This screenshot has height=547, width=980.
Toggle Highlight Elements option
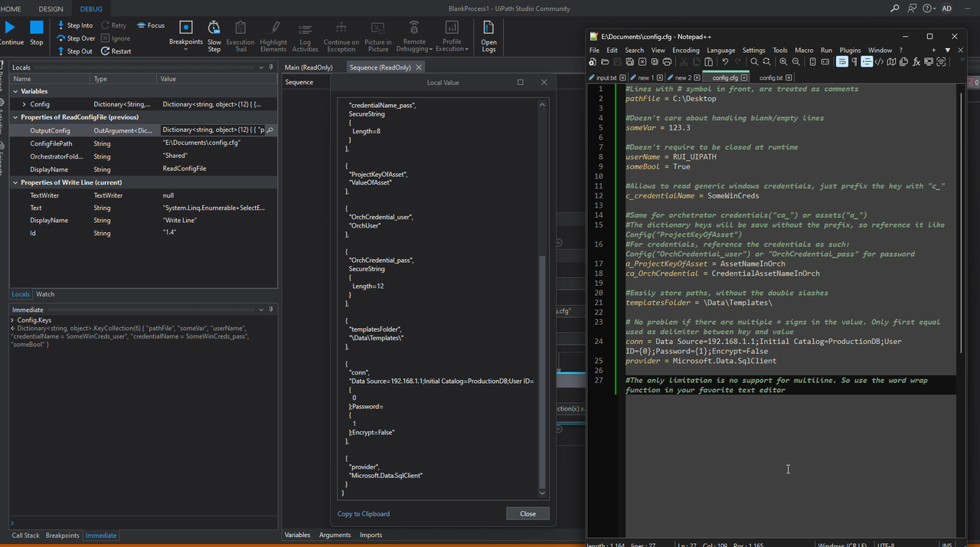273,36
